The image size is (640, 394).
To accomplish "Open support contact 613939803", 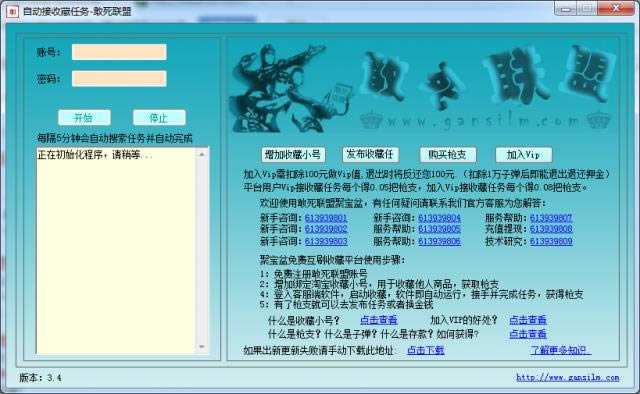I will click(x=326, y=241).
